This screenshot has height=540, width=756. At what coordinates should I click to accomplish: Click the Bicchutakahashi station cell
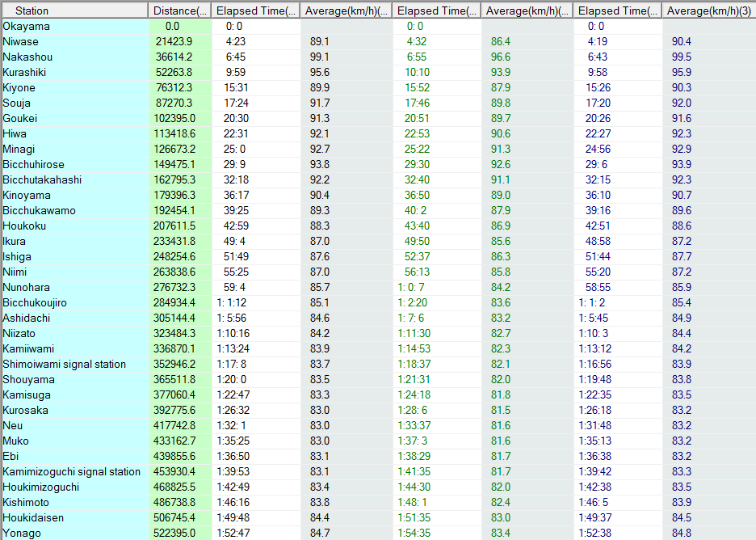click(75, 180)
